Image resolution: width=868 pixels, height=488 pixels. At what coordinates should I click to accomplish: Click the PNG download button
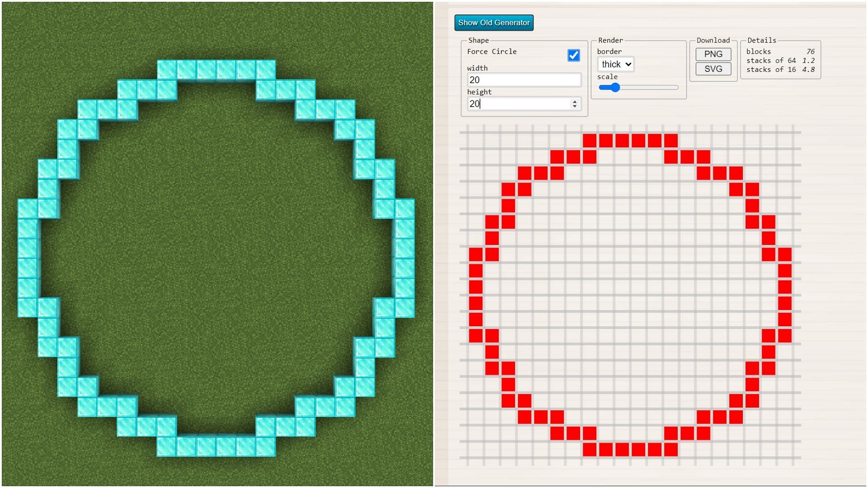(x=714, y=54)
